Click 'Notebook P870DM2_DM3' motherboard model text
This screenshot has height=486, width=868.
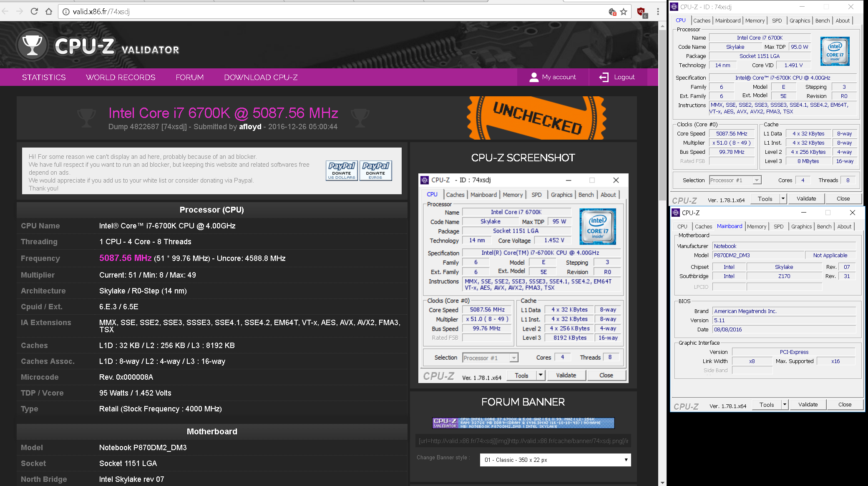pyautogui.click(x=143, y=448)
